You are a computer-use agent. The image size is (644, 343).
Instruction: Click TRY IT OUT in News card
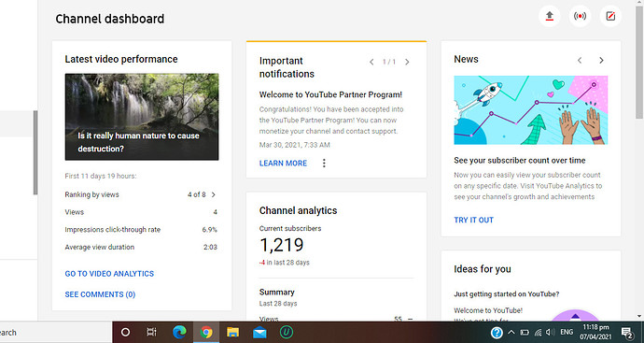[x=473, y=220]
